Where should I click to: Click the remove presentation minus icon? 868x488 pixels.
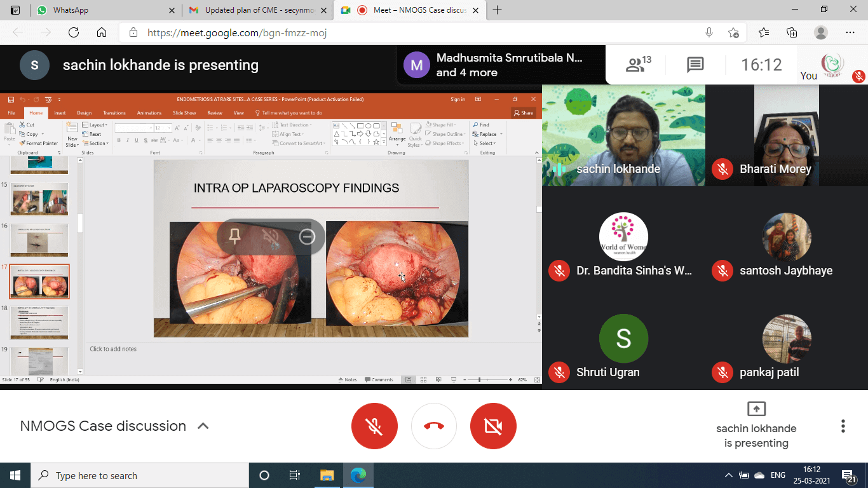(x=307, y=237)
